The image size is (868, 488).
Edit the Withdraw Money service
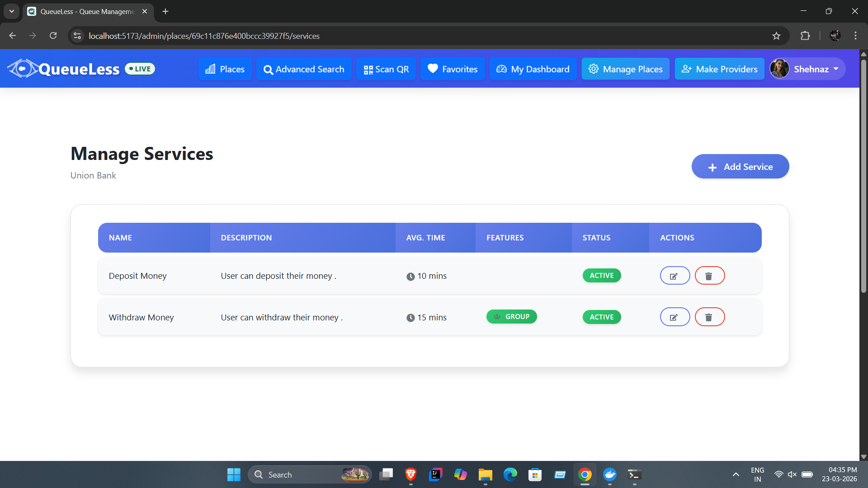coord(675,317)
